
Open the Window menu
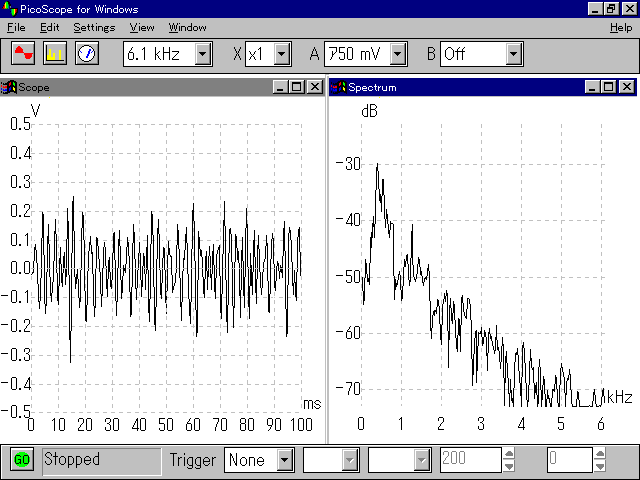[187, 27]
